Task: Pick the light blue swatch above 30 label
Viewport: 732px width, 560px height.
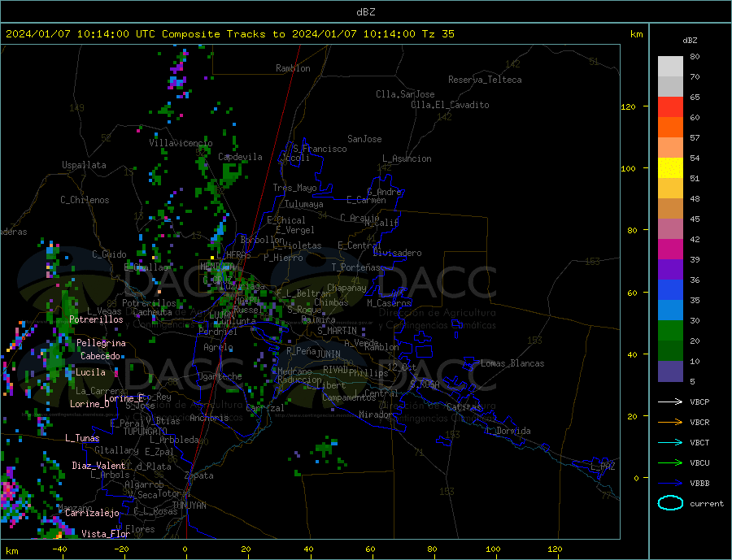Action: 670,310
